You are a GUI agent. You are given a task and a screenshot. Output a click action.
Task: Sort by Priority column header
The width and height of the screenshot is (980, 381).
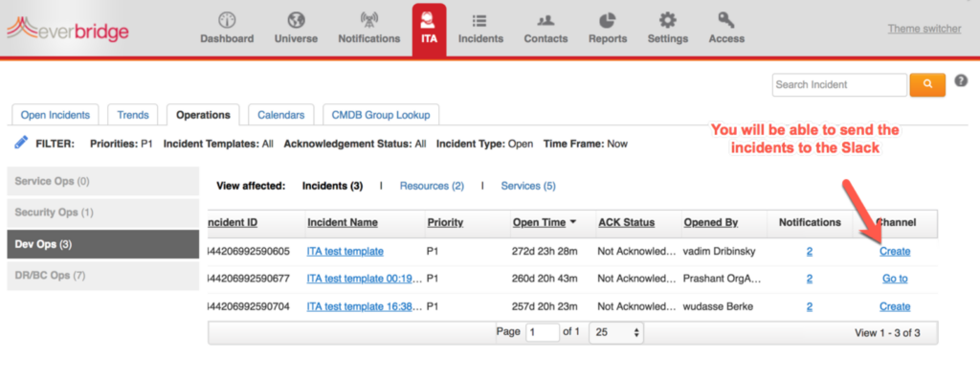[445, 223]
